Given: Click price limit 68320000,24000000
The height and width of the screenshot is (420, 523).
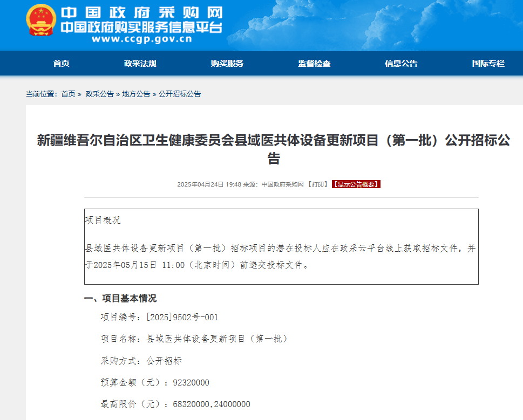Looking at the screenshot, I should pos(212,404).
